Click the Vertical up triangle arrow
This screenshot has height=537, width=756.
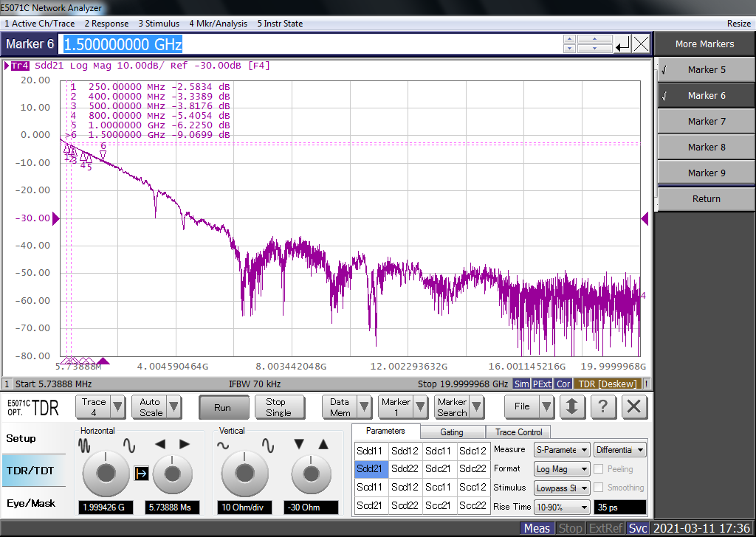(x=323, y=444)
